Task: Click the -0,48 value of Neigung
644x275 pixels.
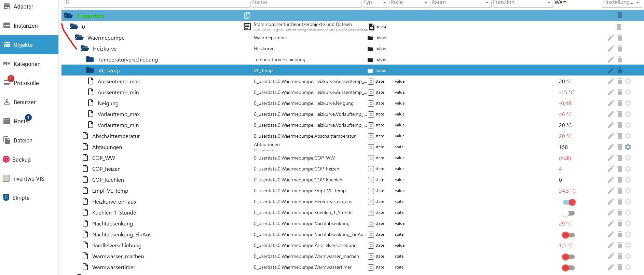Action: (x=565, y=103)
